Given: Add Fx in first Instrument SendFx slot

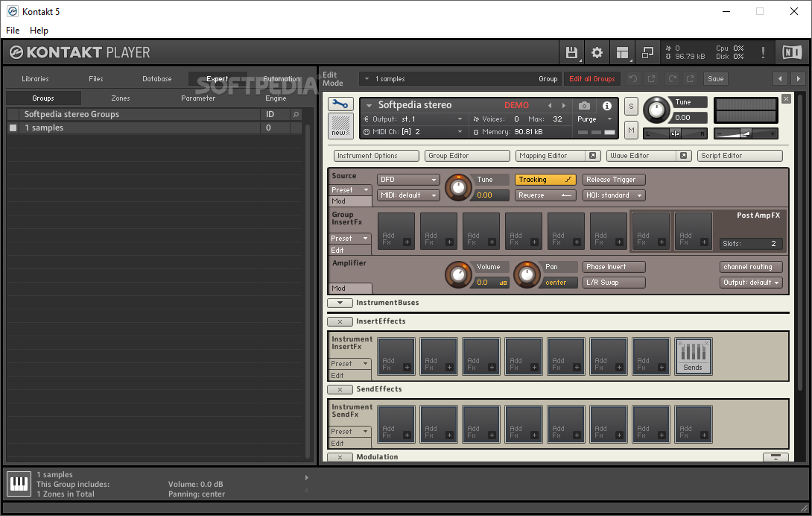Looking at the screenshot, I should [396, 425].
